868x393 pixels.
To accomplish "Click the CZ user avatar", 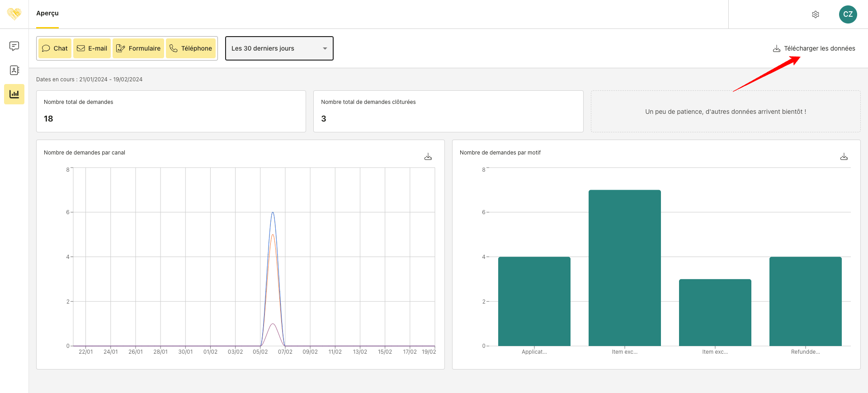I will 848,14.
